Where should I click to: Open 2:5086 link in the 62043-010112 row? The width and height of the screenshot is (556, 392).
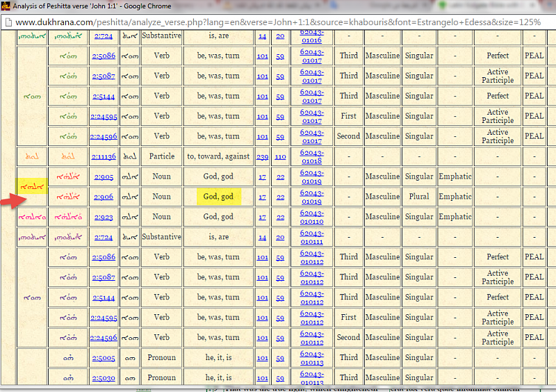104,257
